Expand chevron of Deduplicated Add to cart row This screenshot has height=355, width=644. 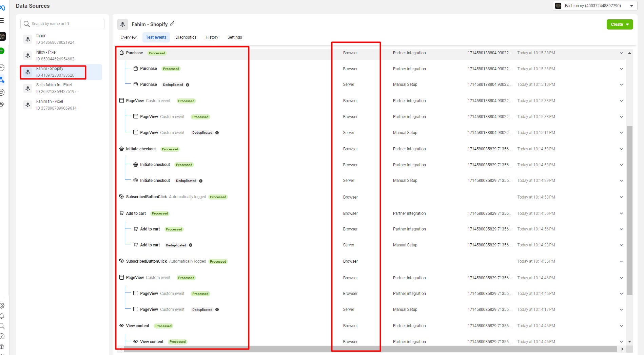click(621, 245)
